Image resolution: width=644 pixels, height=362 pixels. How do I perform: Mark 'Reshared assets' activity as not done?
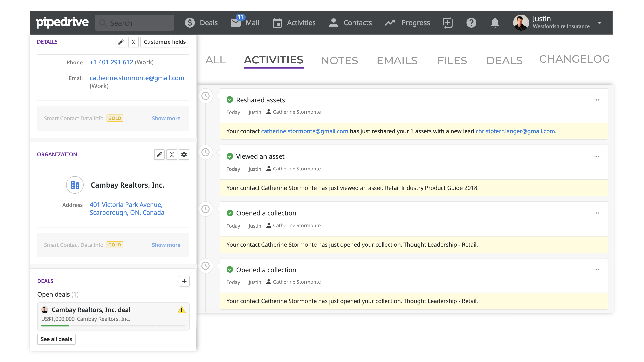[230, 100]
